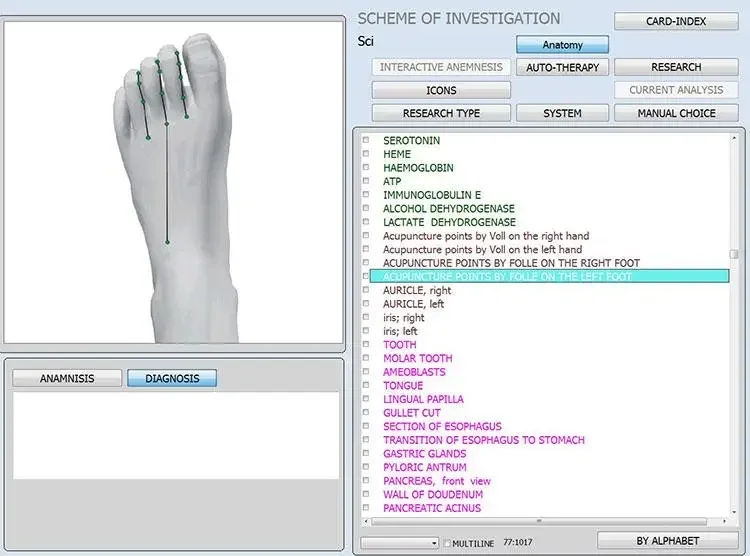Screen dimensions: 750x556
Task: Open the Anatomy view
Action: pos(562,45)
